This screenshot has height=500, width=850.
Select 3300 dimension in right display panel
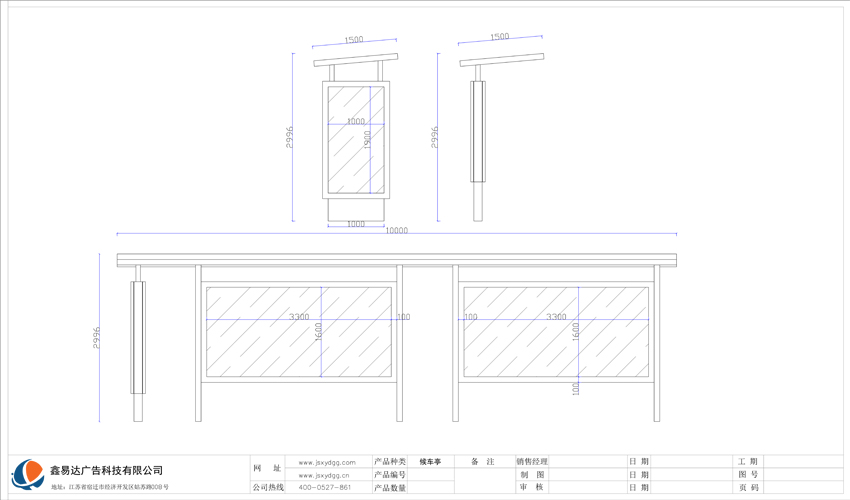(x=556, y=317)
